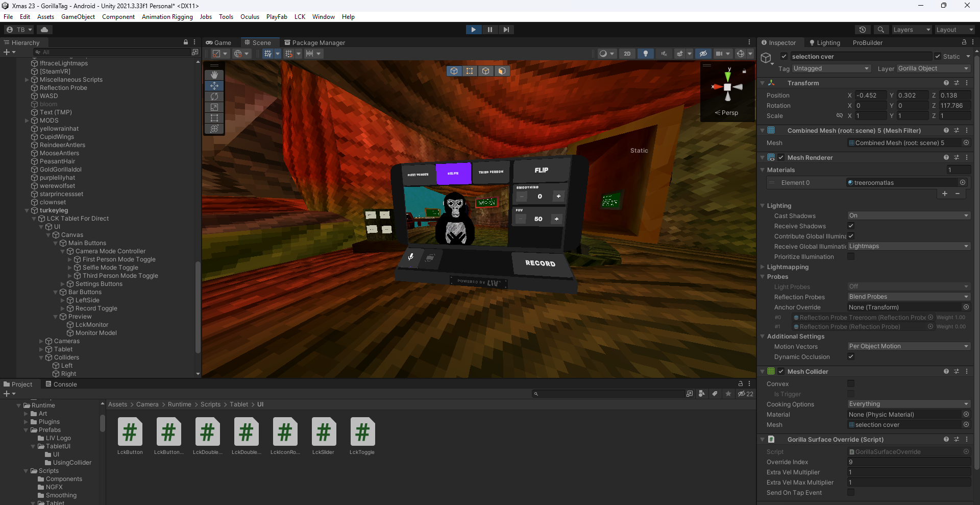Toggle scene lighting bulb icon
Screen dimensions: 980x505
646,54
